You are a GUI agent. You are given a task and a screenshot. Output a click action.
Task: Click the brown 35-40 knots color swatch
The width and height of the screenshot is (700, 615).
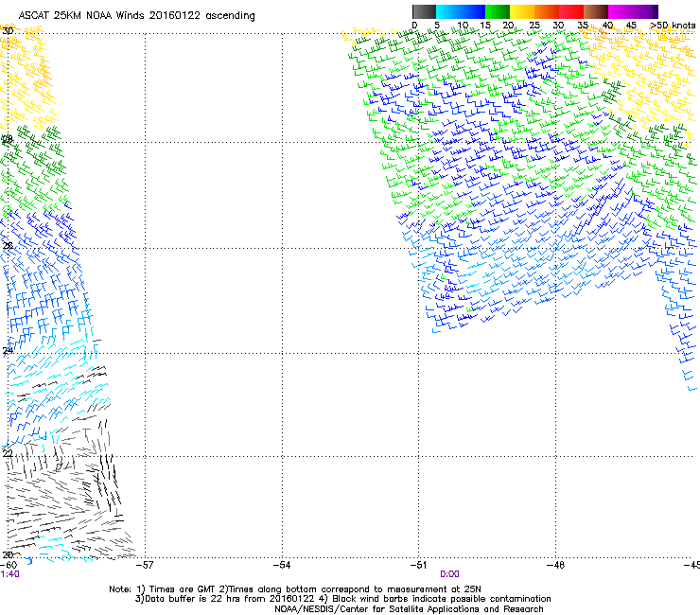(596, 11)
